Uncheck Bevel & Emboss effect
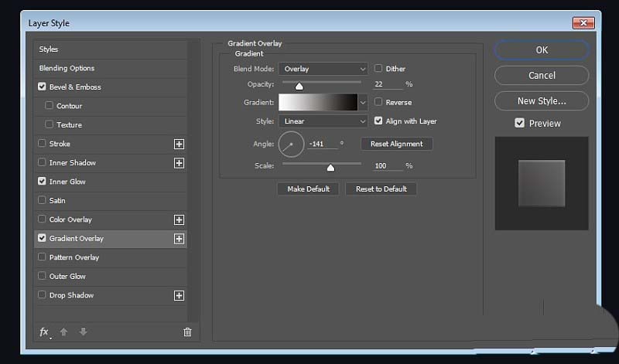The image size is (619, 364). pos(42,87)
